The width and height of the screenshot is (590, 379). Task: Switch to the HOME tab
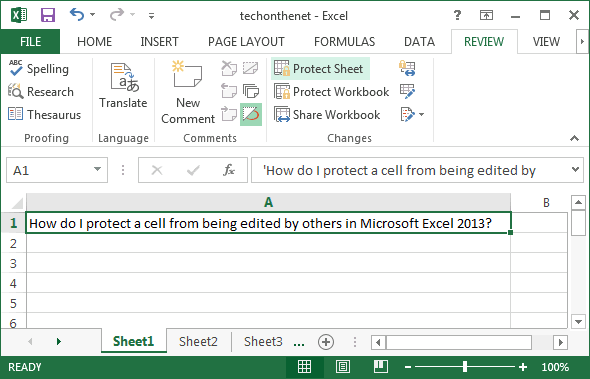pyautogui.click(x=94, y=41)
